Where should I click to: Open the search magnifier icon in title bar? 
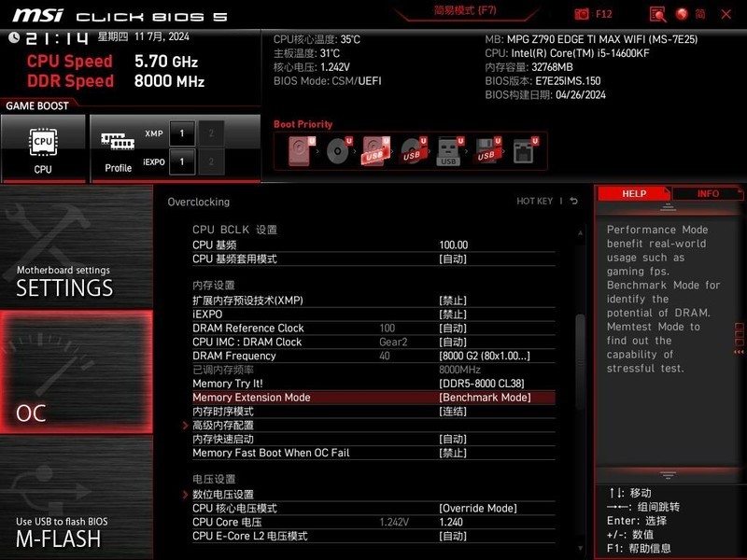click(659, 13)
